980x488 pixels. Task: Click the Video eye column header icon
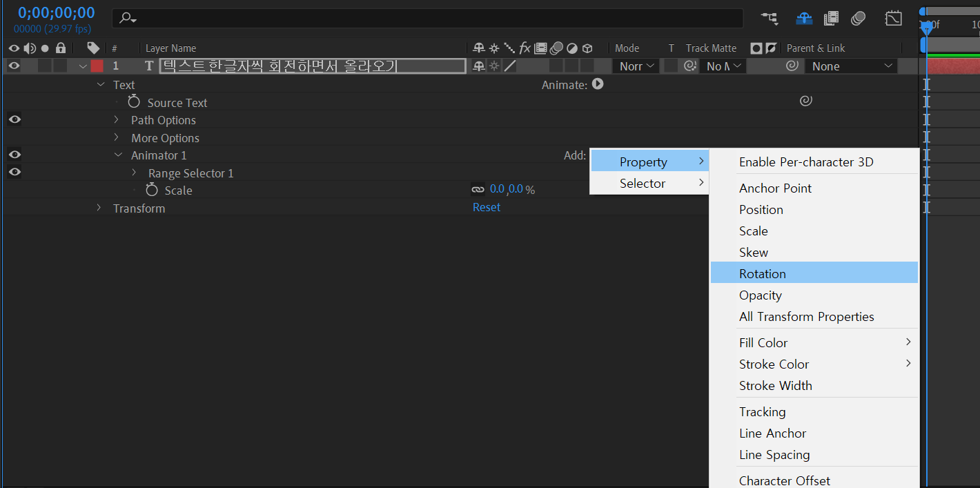pyautogui.click(x=14, y=48)
